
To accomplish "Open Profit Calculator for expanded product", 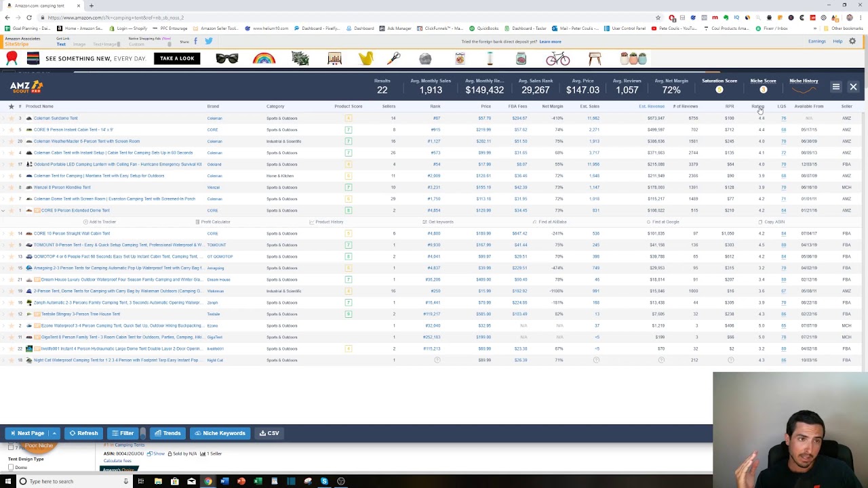I will pos(213,222).
